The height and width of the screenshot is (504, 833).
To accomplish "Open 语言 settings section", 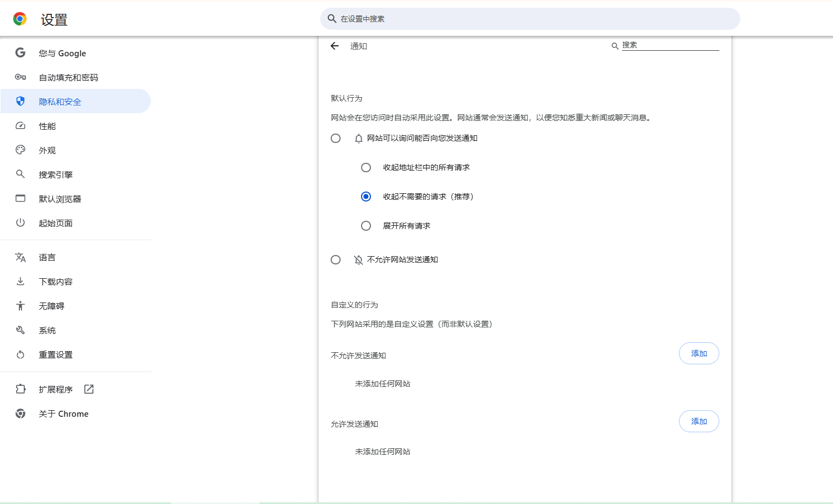I will [x=76, y=257].
